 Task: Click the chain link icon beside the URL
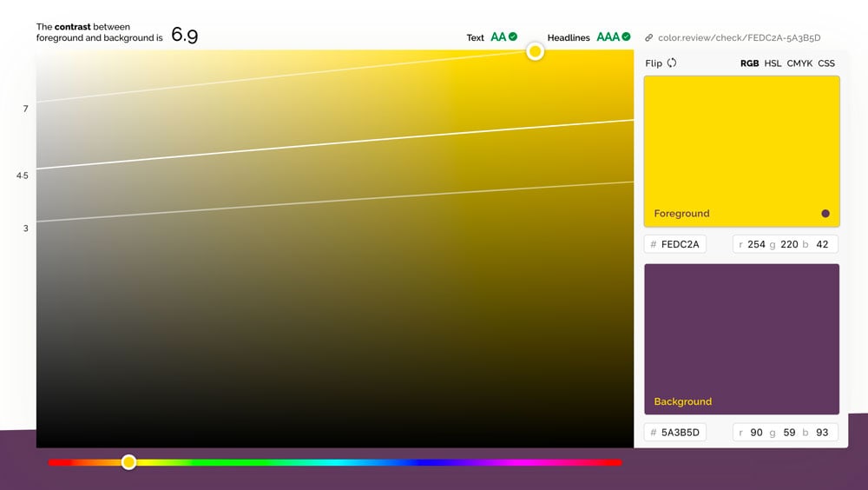tap(648, 38)
